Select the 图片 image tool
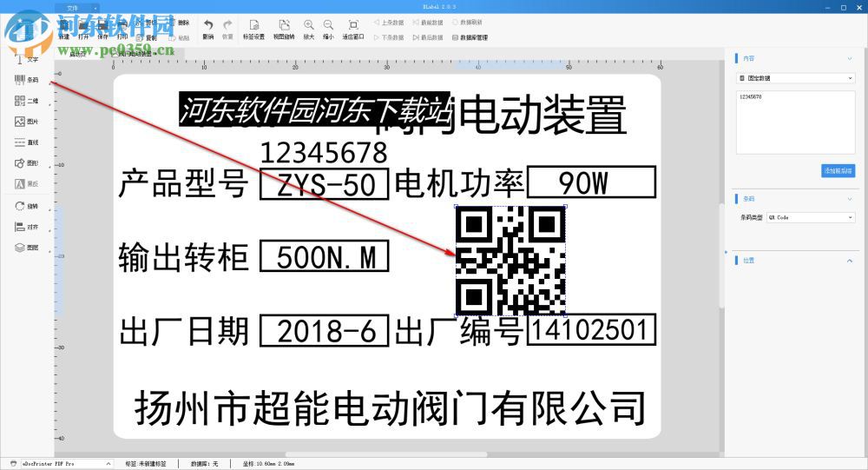This screenshot has width=868, height=470. click(x=26, y=122)
